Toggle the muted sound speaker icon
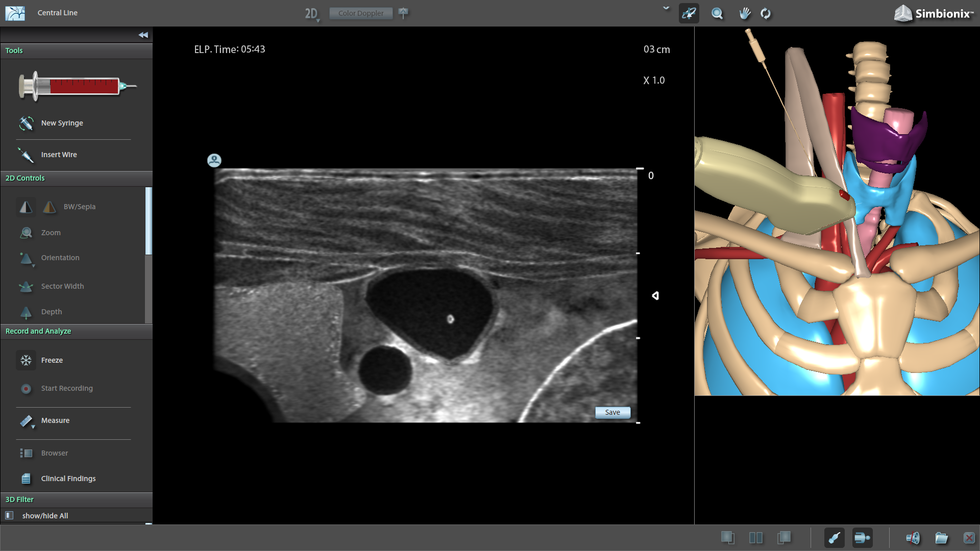Viewport: 980px width, 551px height. [913, 538]
